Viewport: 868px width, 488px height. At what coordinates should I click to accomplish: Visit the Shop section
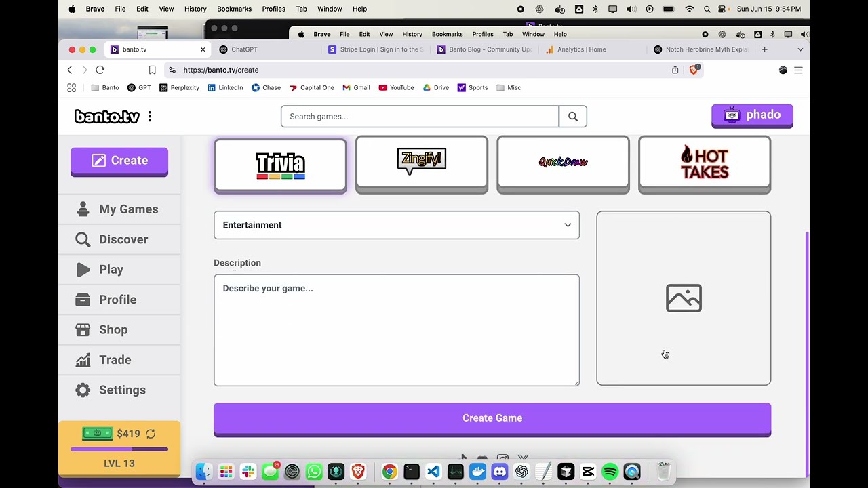(119, 329)
